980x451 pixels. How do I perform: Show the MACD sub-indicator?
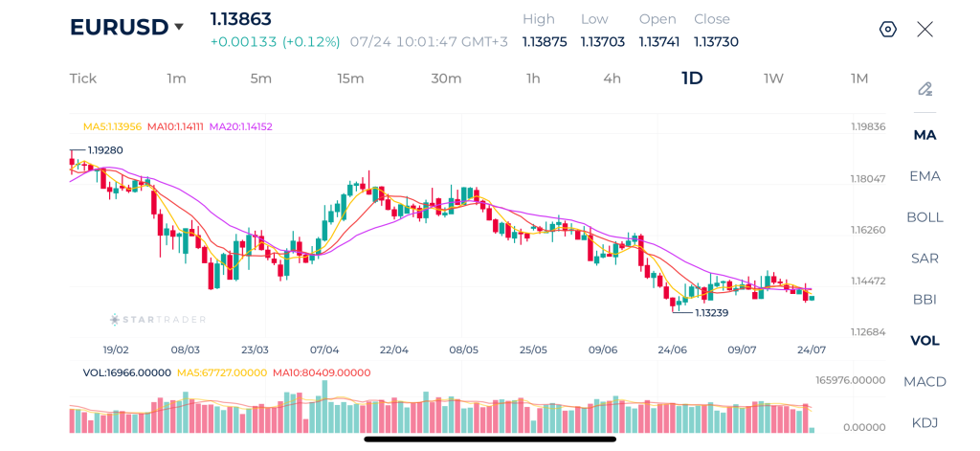[x=925, y=381]
